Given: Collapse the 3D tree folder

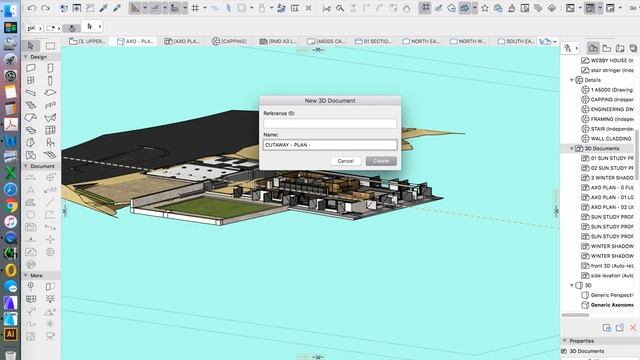Looking at the screenshot, I should (x=572, y=285).
